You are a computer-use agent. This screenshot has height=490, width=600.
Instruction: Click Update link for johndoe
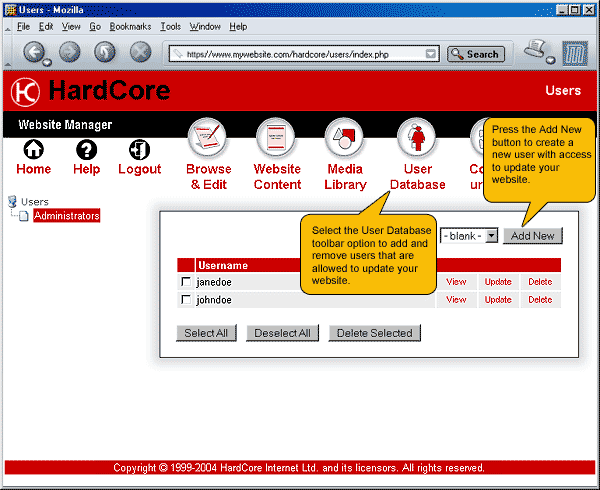498,300
